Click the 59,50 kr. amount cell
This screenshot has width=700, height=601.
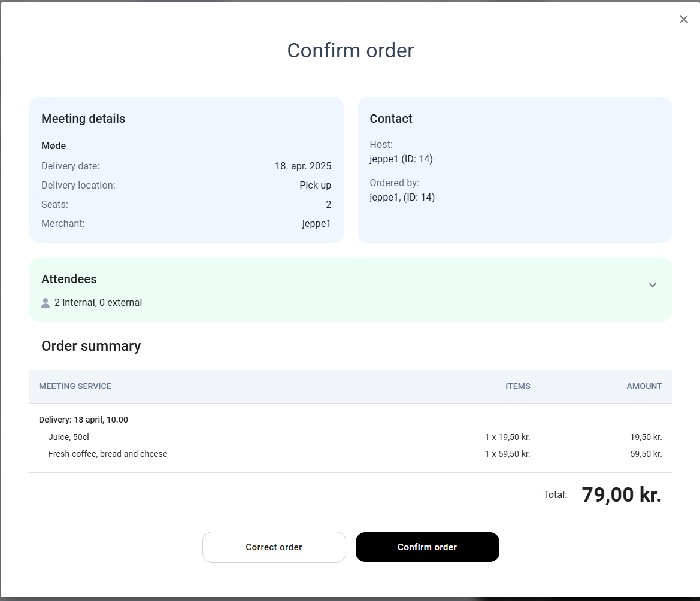tap(646, 454)
